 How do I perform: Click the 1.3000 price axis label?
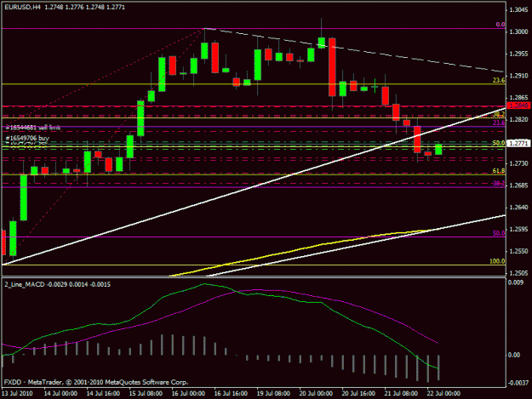(x=518, y=31)
